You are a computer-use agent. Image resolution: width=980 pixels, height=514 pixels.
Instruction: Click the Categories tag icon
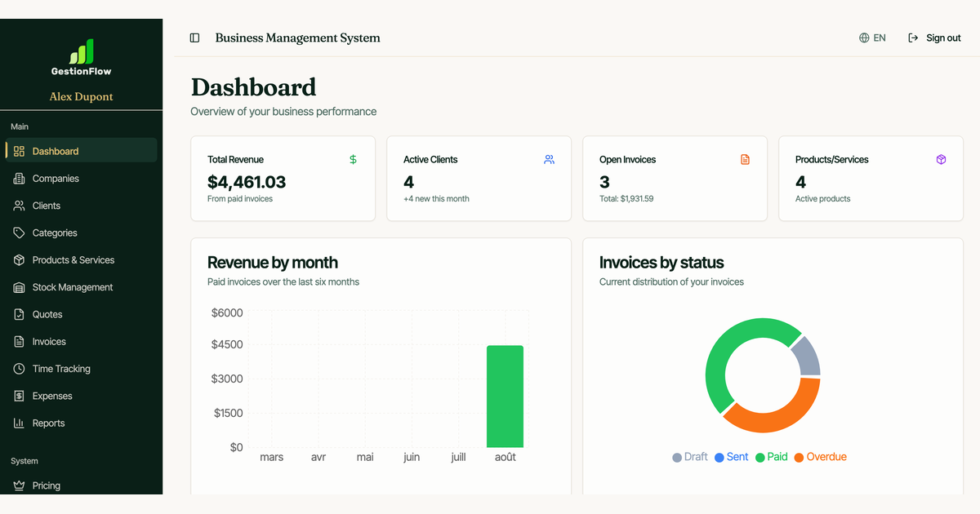click(x=20, y=233)
